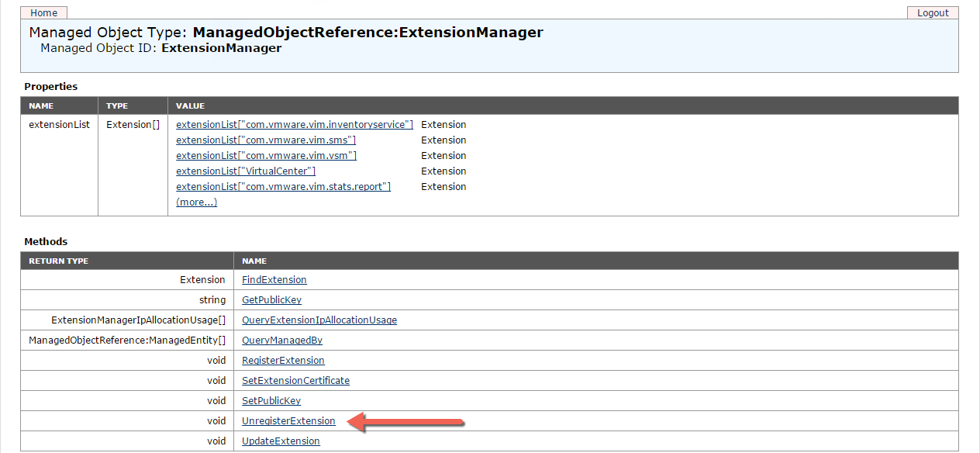The height and width of the screenshot is (453, 980).
Task: Open the com.vmware.vim.inventoryservice extension link
Action: tap(294, 125)
